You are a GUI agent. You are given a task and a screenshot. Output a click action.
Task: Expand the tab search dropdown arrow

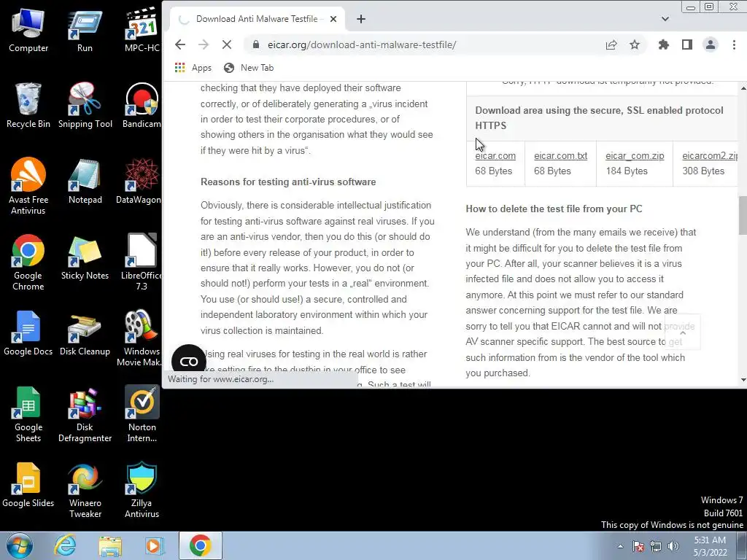pos(665,19)
